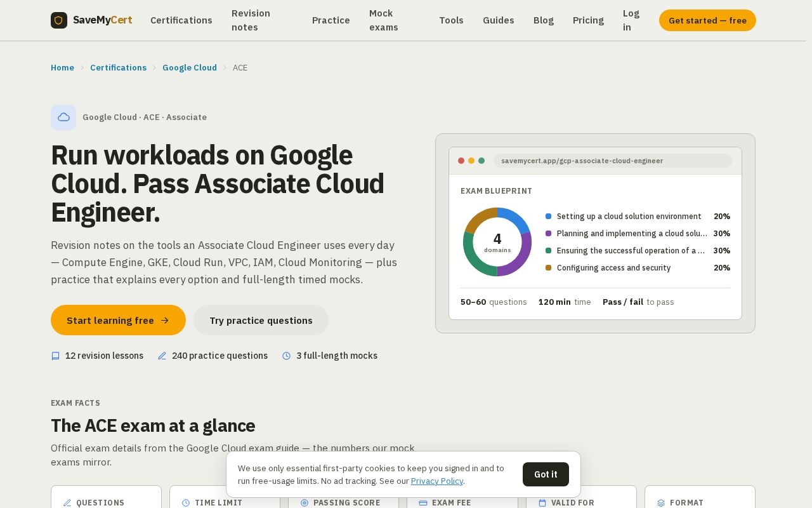Click the calendar icon beside Valid For
The width and height of the screenshot is (812, 508).
point(542,503)
